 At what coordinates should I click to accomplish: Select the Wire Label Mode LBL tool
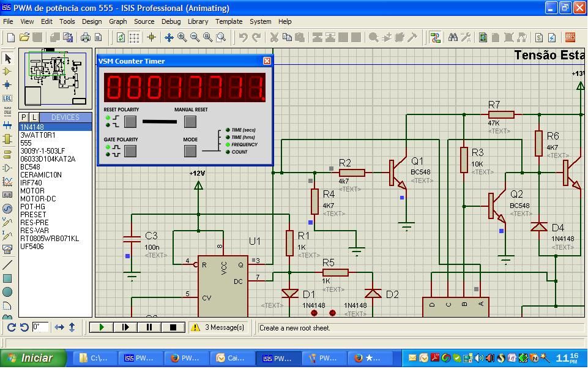pyautogui.click(x=7, y=99)
